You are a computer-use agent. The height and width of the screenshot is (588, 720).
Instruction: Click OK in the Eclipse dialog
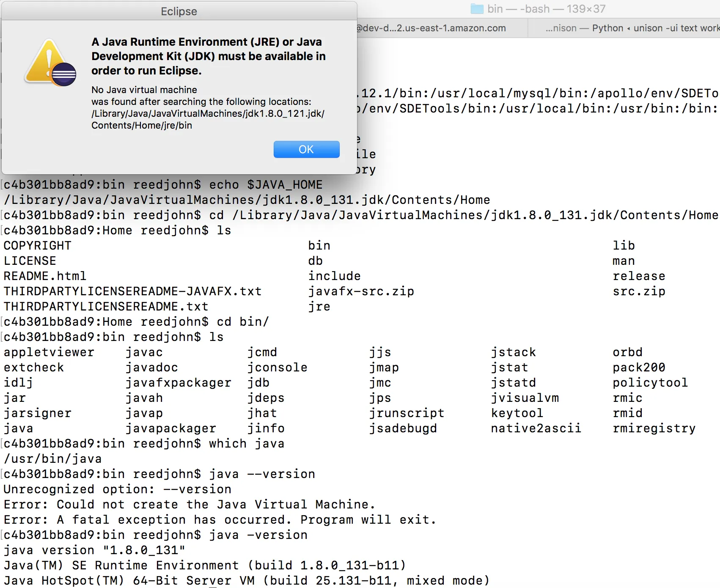pos(306,149)
